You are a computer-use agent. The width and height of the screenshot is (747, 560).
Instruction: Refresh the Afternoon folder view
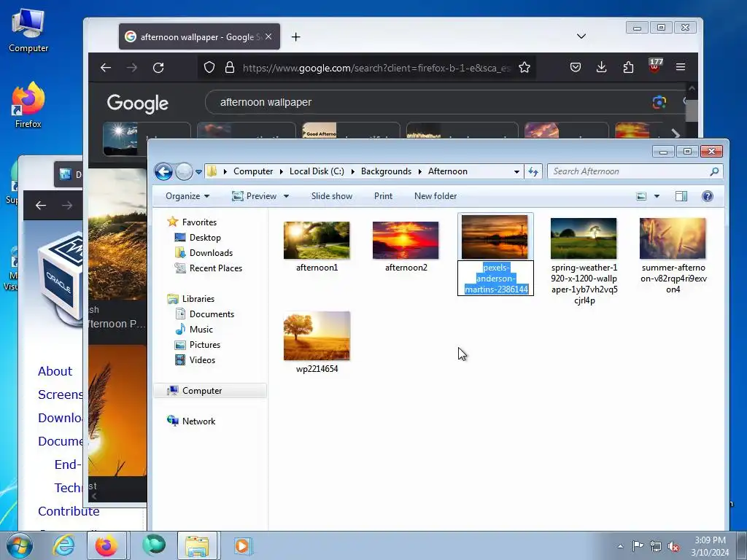[533, 171]
